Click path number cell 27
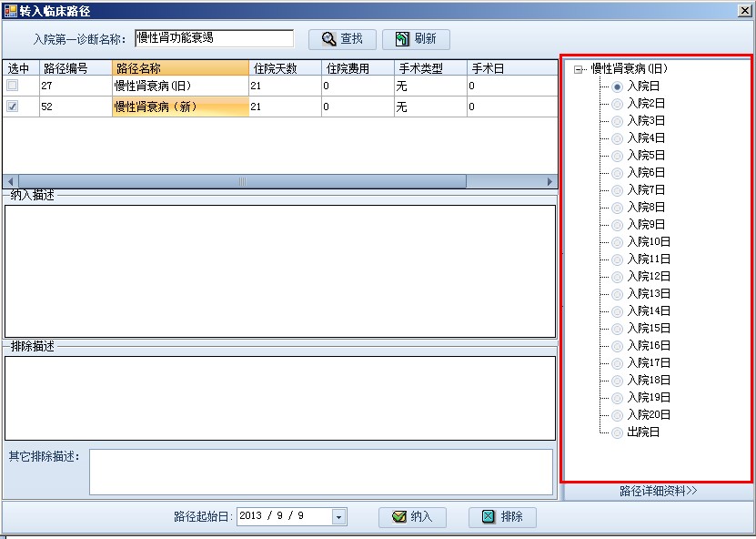Viewport: 756px width, 539px height. 76,86
